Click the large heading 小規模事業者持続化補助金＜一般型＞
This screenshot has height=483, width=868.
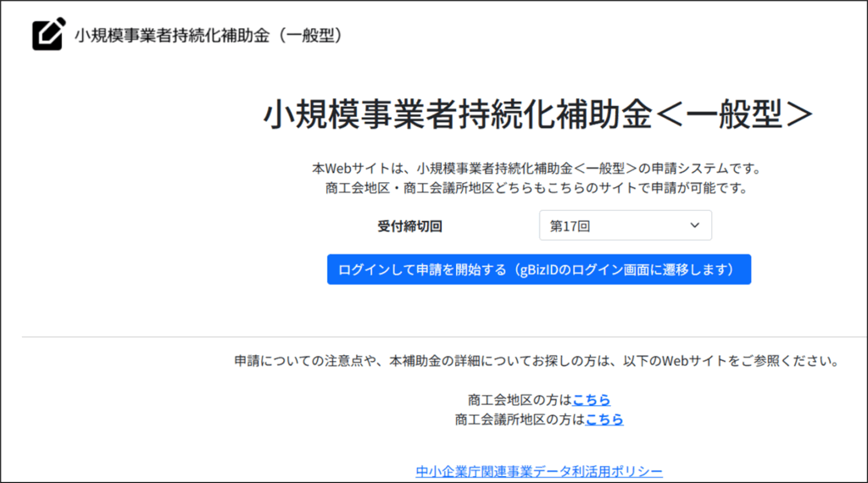click(538, 114)
